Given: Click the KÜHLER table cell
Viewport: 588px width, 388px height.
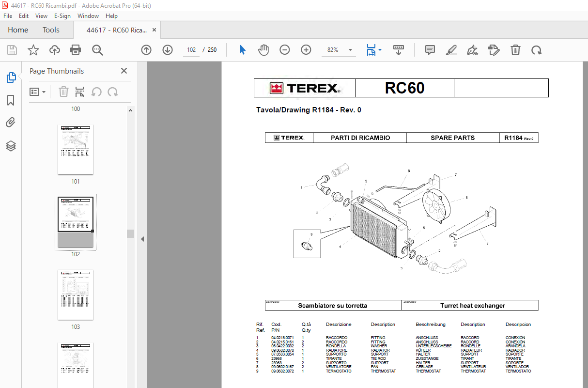Looking at the screenshot, I should [423, 350].
